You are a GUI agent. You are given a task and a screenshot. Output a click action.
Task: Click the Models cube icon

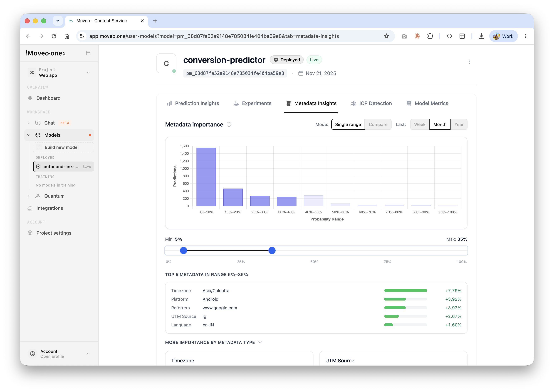click(38, 135)
